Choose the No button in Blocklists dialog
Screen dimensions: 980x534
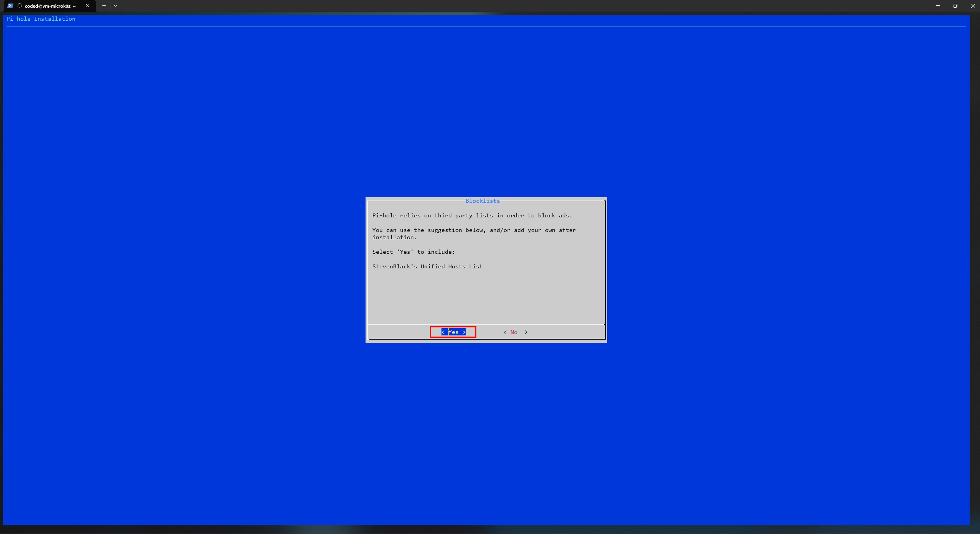tap(516, 332)
